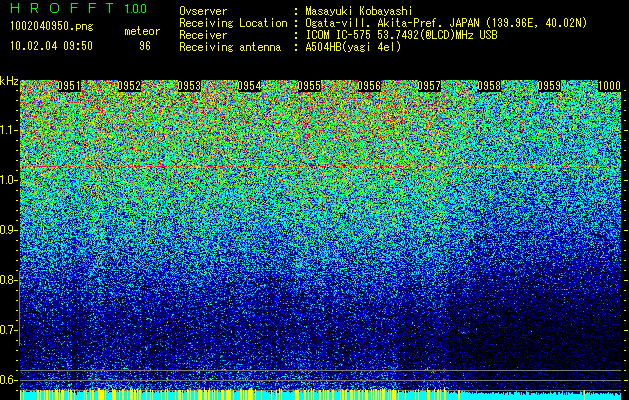Click the 1.1 frequency axis label
This screenshot has height=400, width=629.
click(9, 130)
